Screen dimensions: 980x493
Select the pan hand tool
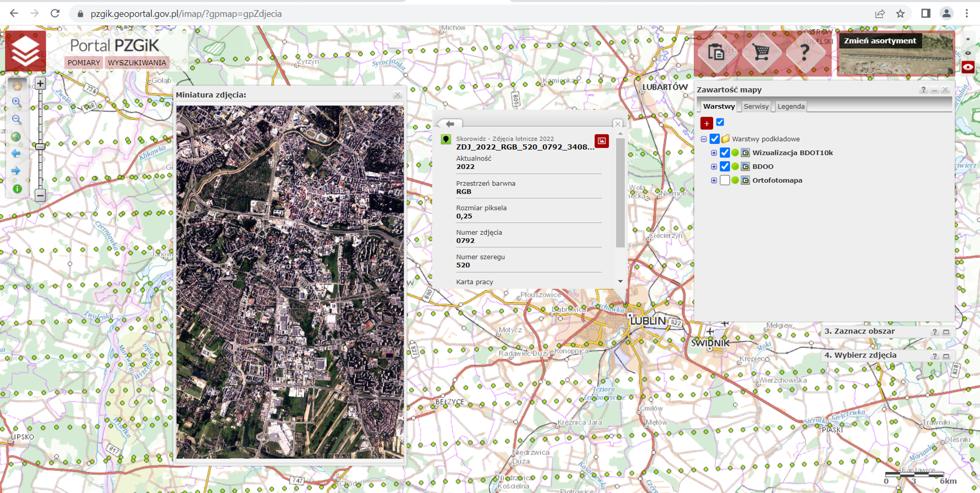pos(17,85)
